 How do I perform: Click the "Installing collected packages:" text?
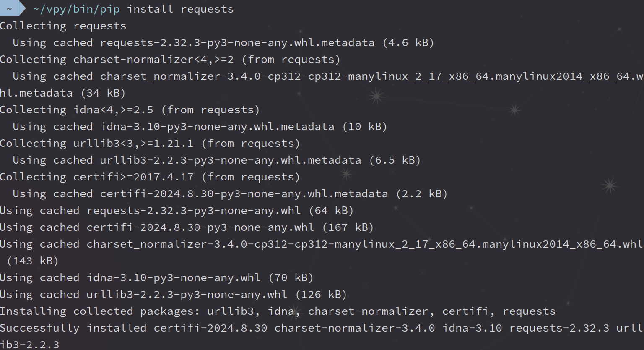tap(100, 311)
